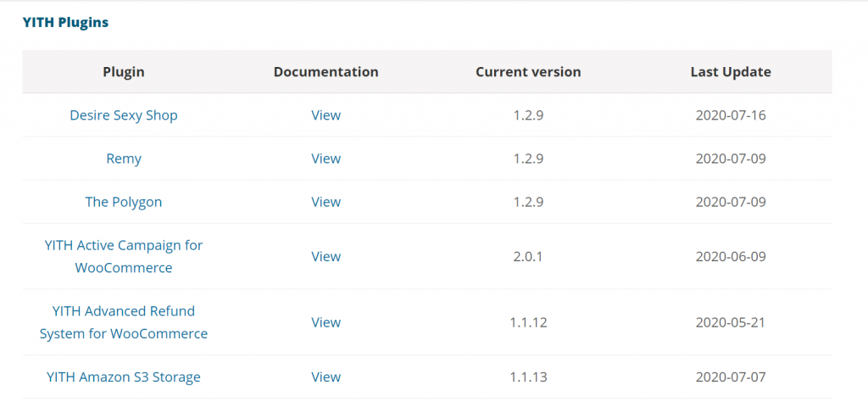Image resolution: width=868 pixels, height=402 pixels.
Task: Open YITH Amazon S3 Storage link
Action: (124, 377)
